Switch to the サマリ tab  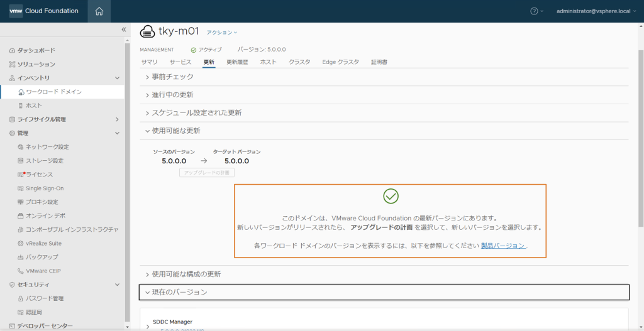coord(149,62)
